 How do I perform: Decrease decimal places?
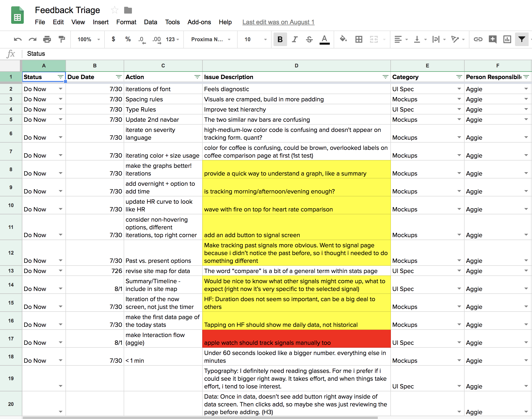pos(142,40)
